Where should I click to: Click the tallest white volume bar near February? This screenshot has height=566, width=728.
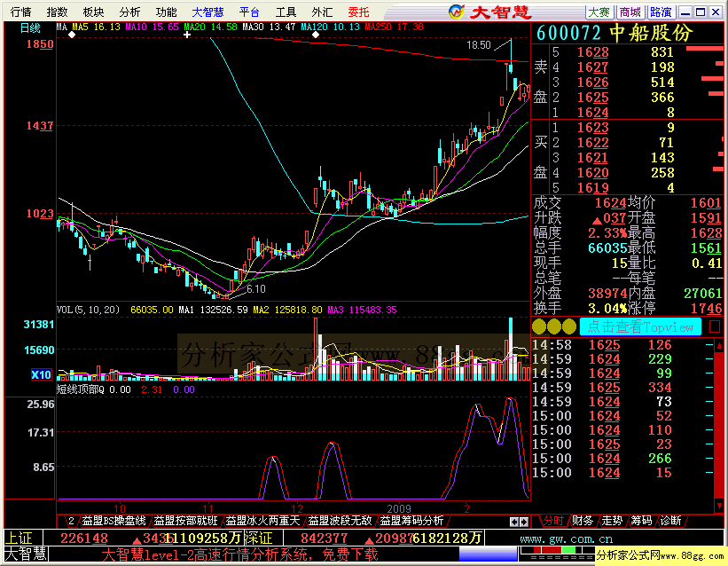(x=511, y=349)
